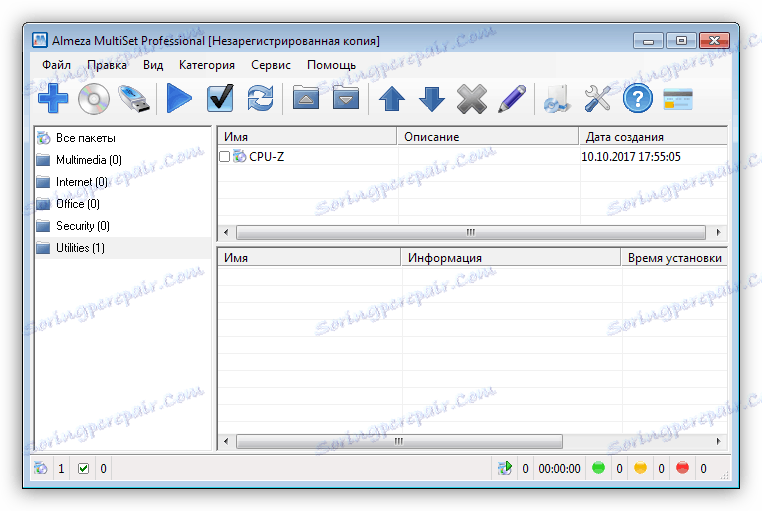762x511 pixels.
Task: Click the software box with disc icon
Action: pos(557,99)
